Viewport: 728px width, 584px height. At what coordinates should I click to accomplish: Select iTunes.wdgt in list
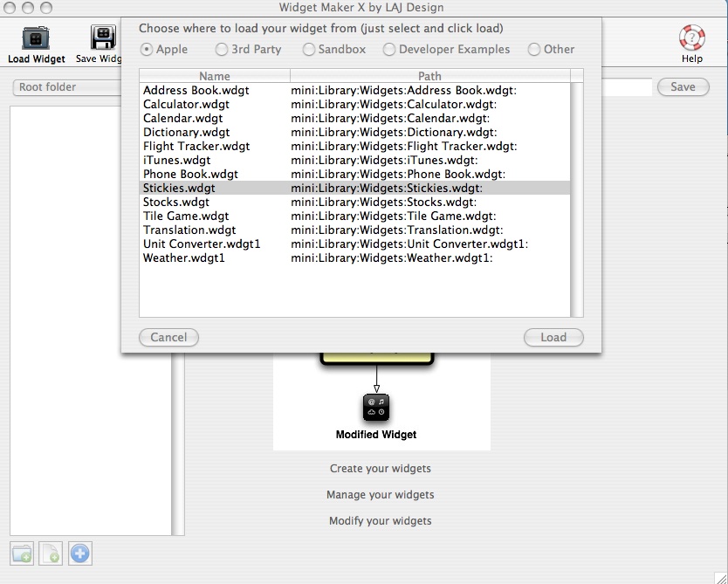tap(354, 160)
